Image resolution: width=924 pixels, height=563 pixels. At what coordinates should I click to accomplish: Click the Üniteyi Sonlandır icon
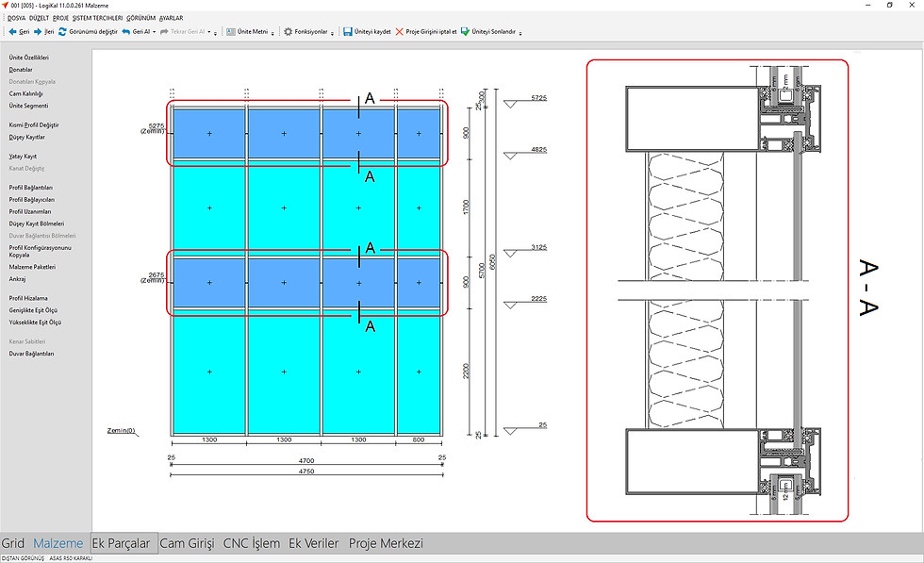tap(465, 32)
